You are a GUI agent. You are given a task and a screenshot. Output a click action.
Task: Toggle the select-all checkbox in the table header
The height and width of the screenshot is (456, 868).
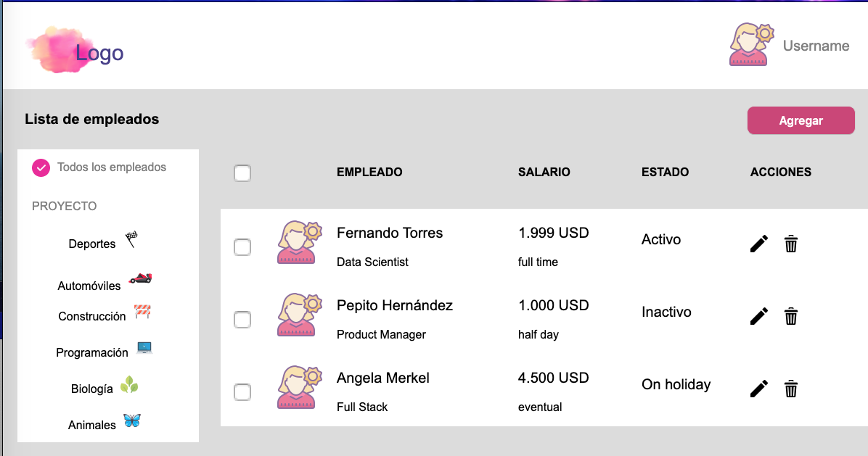[242, 173]
